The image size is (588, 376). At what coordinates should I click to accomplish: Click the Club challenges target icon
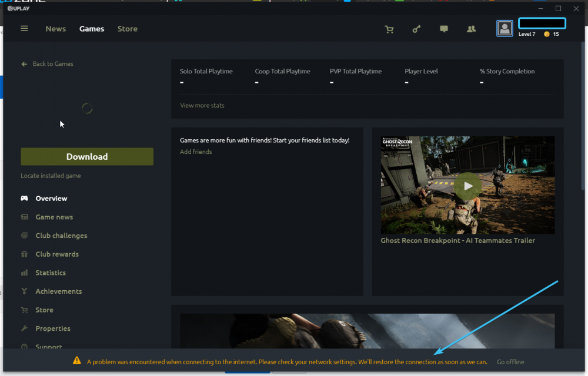[x=24, y=235]
